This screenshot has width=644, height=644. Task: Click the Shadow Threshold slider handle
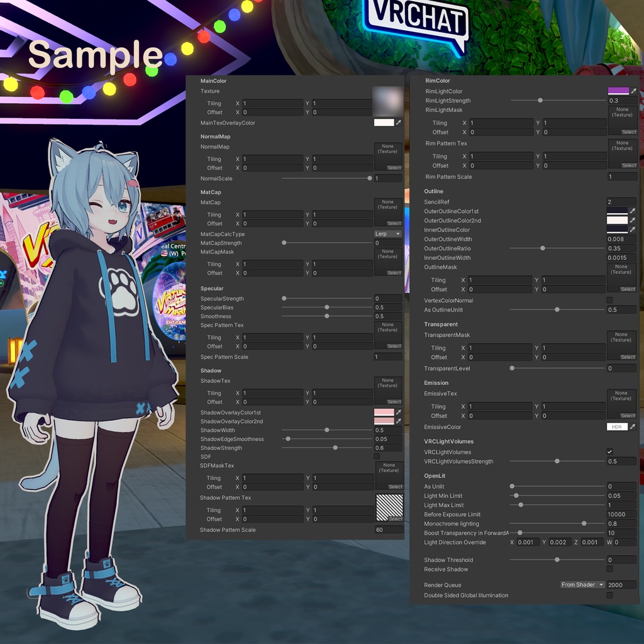[x=557, y=560]
